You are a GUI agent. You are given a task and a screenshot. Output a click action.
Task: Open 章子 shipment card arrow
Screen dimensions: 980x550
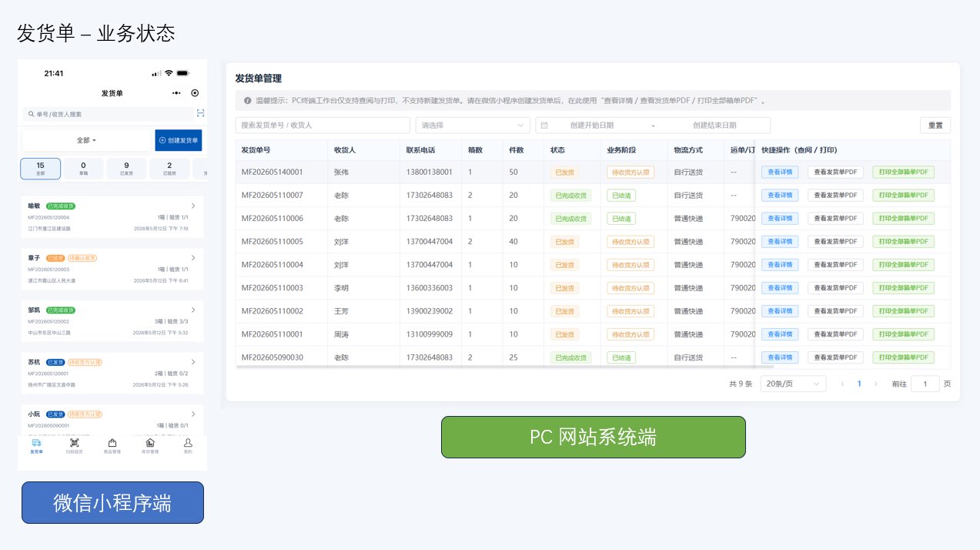point(193,258)
